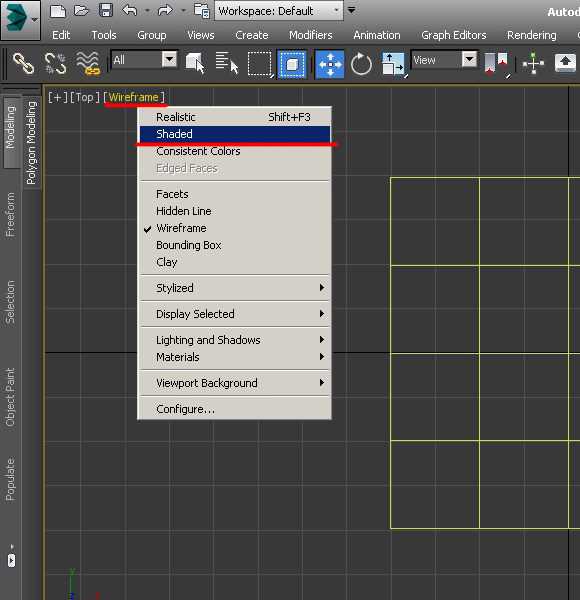The width and height of the screenshot is (580, 600).
Task: Click the Bind to Space Warp icon
Action: (88, 63)
